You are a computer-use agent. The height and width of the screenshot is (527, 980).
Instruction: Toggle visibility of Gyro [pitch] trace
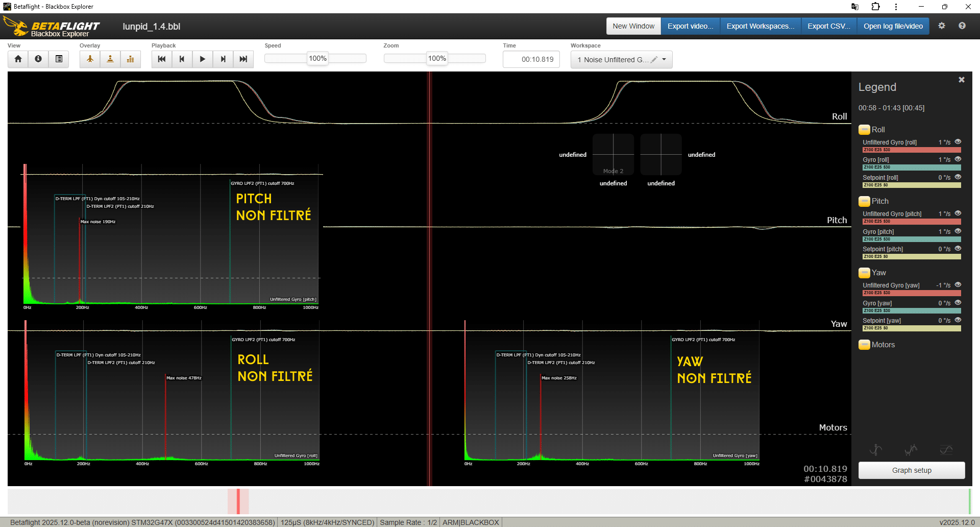pyautogui.click(x=958, y=231)
